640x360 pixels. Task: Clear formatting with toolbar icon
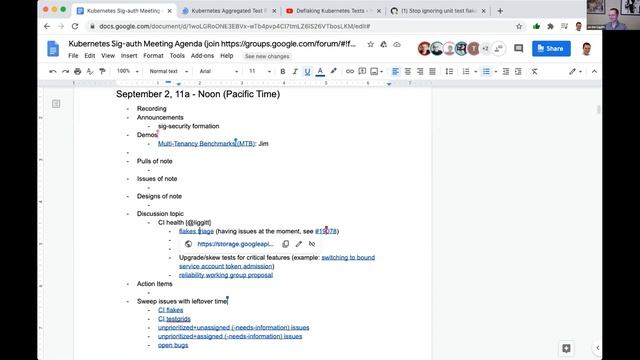pyautogui.click(x=534, y=71)
